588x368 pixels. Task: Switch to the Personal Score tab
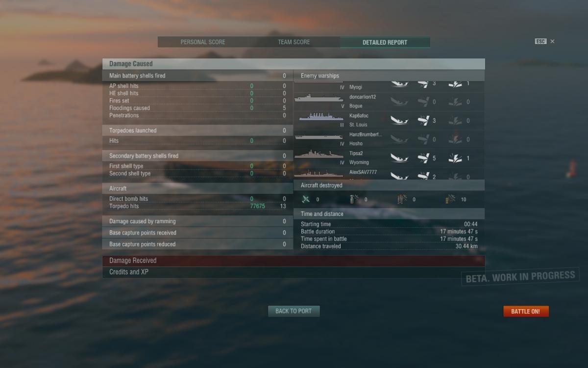click(x=203, y=42)
